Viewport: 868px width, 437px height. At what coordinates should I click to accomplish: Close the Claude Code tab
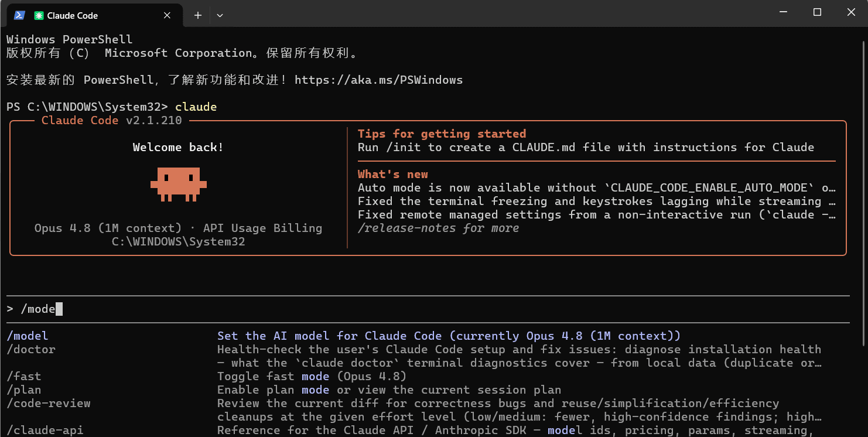[167, 16]
